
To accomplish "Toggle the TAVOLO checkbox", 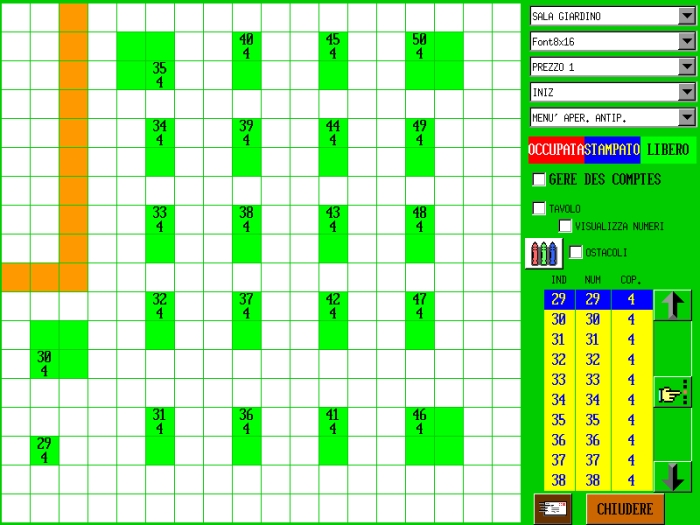I will coord(539,208).
